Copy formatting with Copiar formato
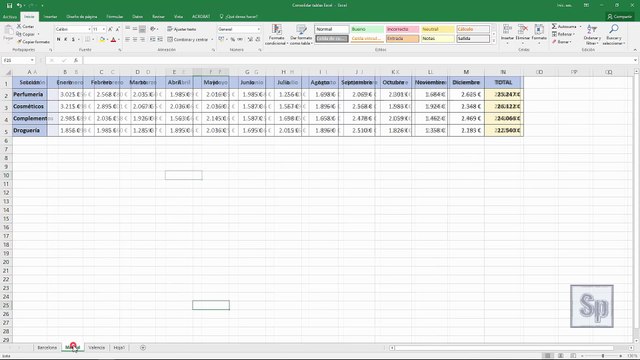 (x=33, y=42)
